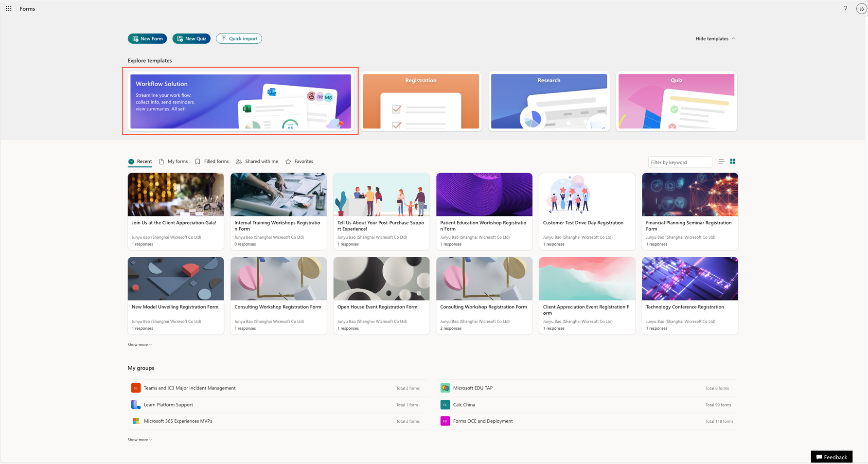868x464 pixels.
Task: Expand Show more under My groups
Action: coord(140,440)
